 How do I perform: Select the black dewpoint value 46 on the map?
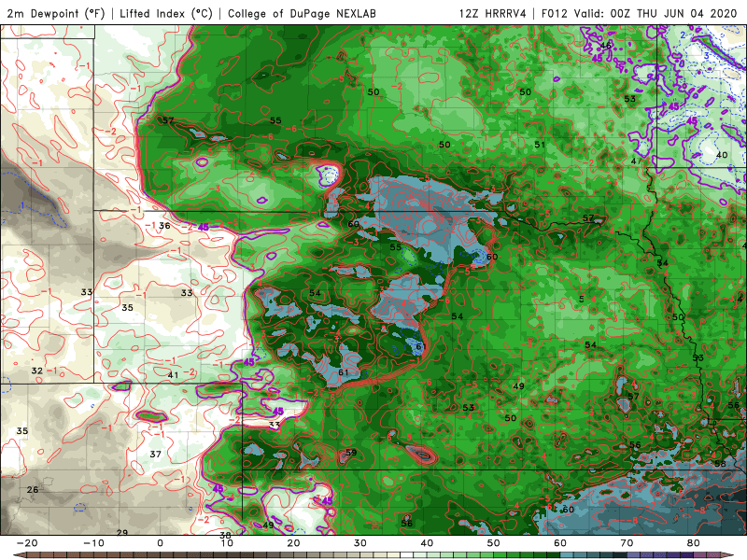[605, 46]
